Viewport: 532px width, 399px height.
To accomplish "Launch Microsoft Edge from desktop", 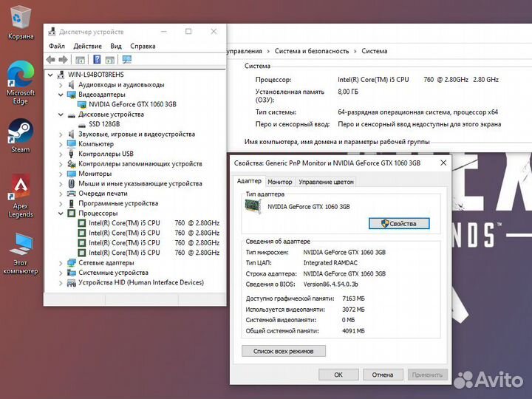I will (21, 83).
